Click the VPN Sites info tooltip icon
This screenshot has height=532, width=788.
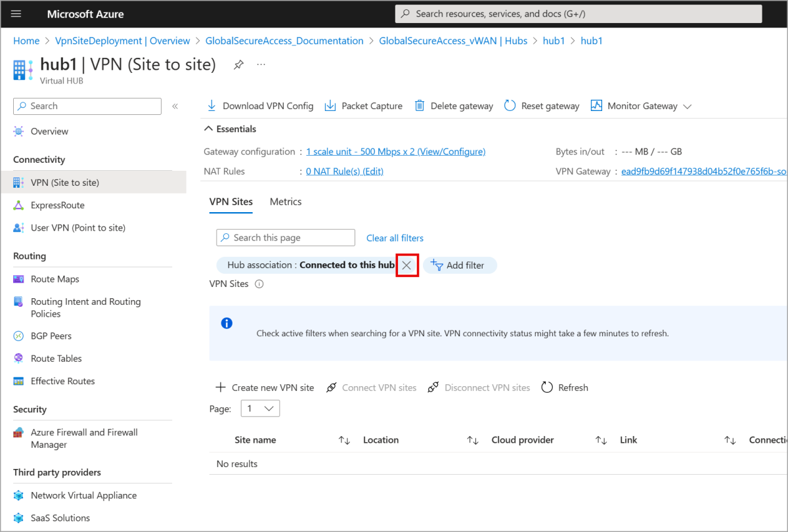pyautogui.click(x=259, y=284)
